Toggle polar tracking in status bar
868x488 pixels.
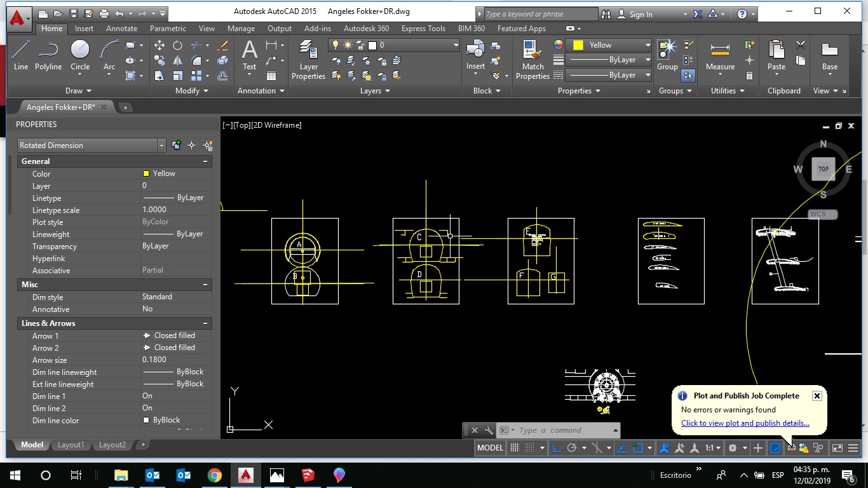572,448
